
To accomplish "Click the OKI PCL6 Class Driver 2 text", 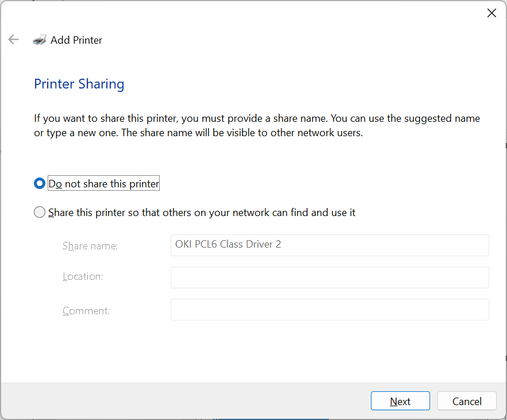I will click(x=228, y=244).
